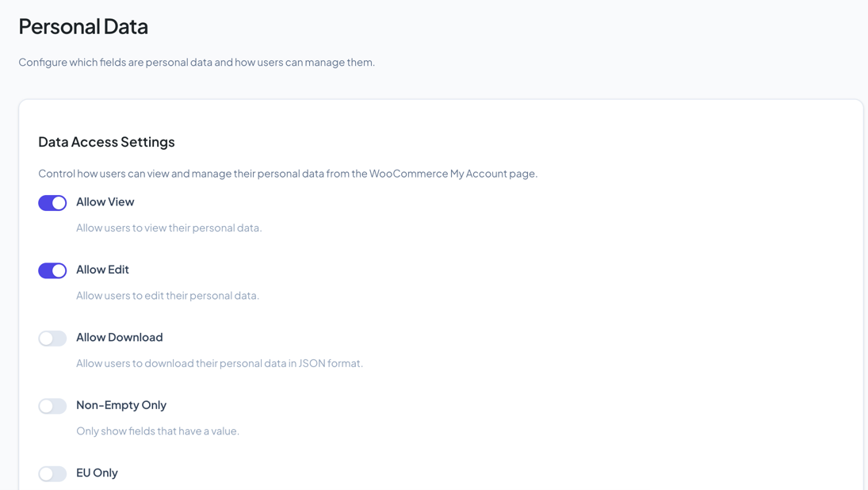Enable the EU Only toggle
This screenshot has height=490, width=868.
coord(52,473)
